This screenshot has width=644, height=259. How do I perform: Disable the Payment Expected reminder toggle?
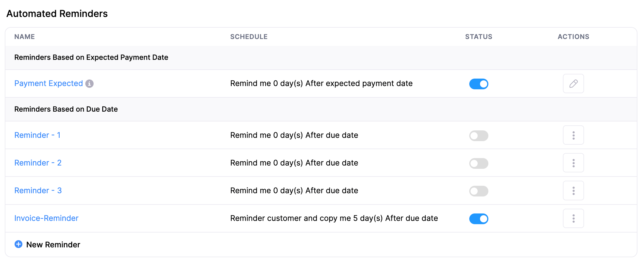point(479,84)
